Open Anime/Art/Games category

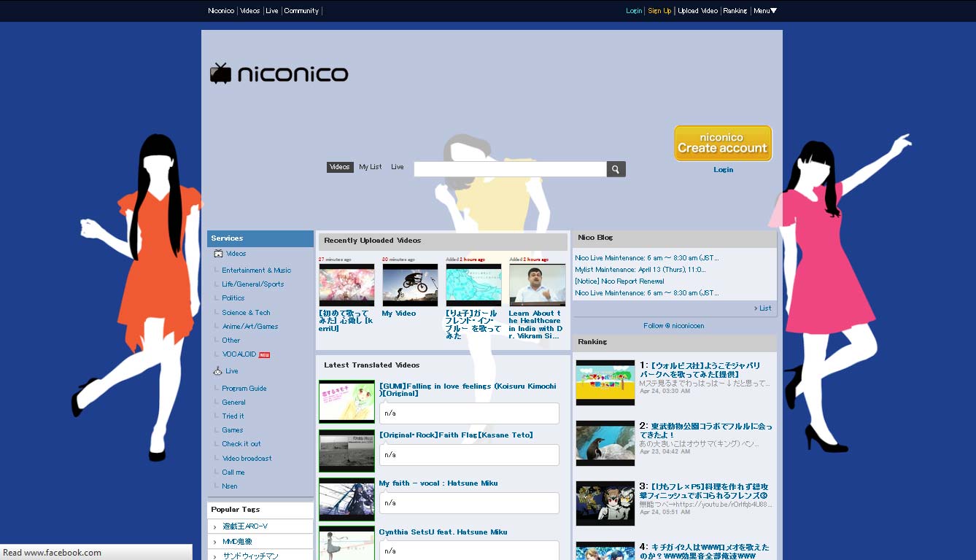point(250,327)
